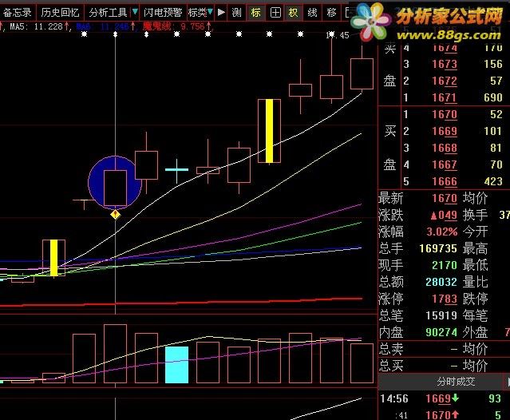Click sell level 2 price 1672
The height and width of the screenshot is (420, 510).
445,81
